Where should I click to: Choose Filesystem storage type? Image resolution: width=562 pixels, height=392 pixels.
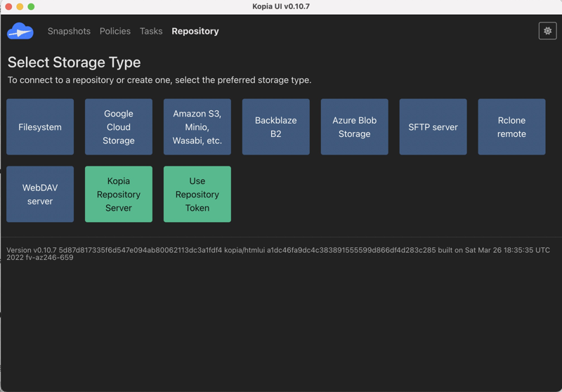[x=40, y=127]
